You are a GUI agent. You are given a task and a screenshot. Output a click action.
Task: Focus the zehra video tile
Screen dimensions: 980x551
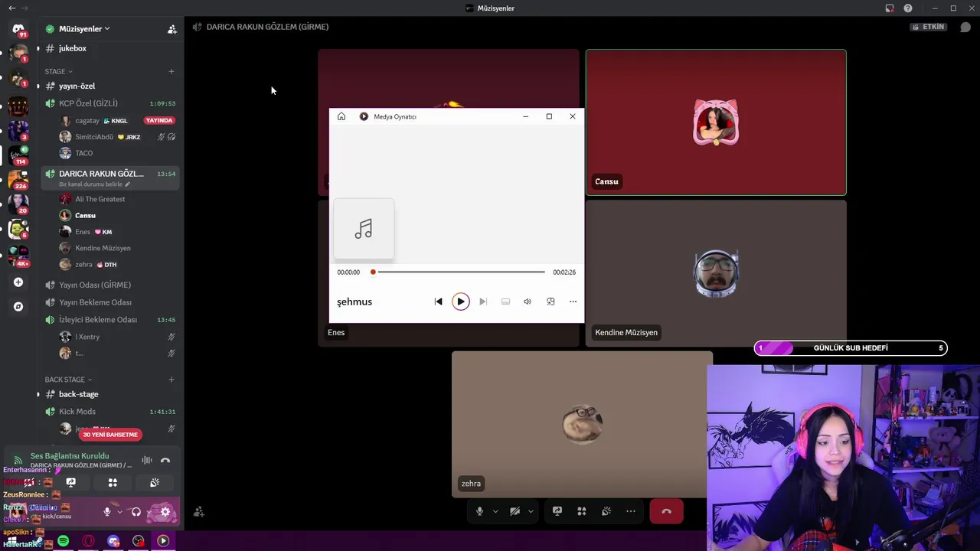pos(582,425)
